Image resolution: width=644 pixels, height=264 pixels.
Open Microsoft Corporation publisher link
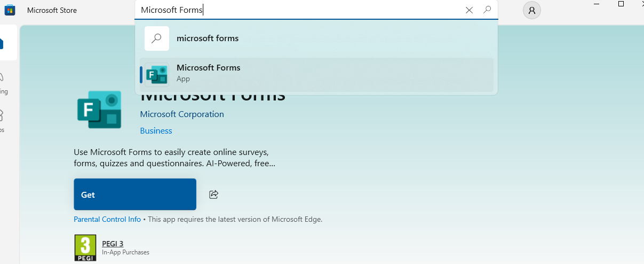182,114
